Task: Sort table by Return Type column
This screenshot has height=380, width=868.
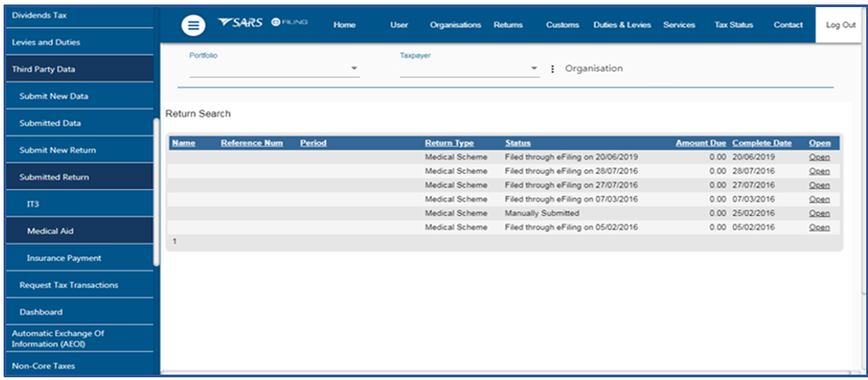Action: point(449,143)
